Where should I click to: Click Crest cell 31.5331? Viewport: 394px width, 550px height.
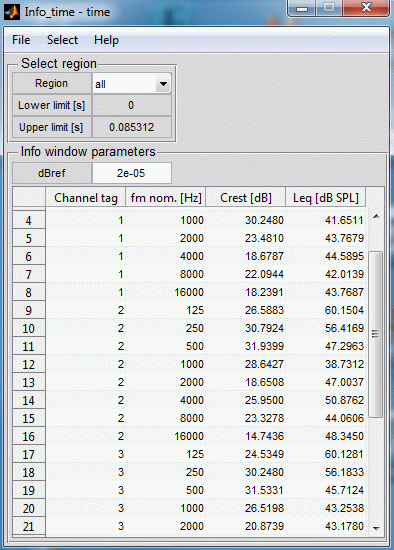click(246, 490)
